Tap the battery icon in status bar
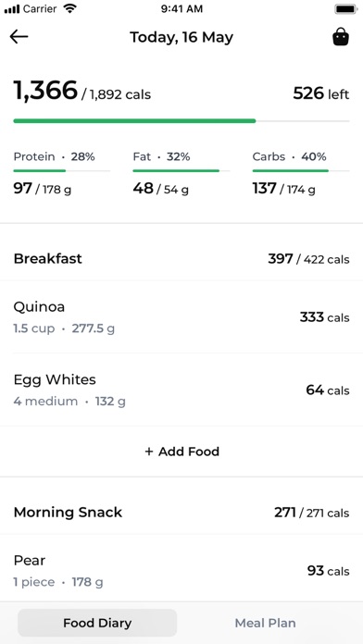The width and height of the screenshot is (363, 644). tap(344, 9)
